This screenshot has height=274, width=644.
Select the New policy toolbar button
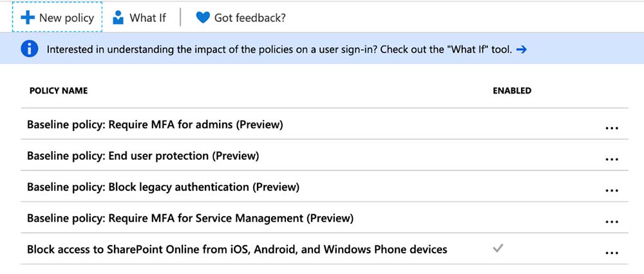(57, 18)
